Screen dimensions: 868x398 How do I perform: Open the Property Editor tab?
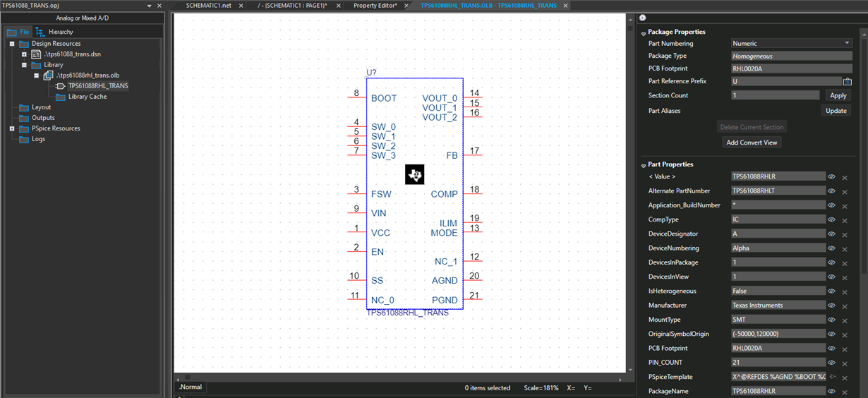(375, 6)
